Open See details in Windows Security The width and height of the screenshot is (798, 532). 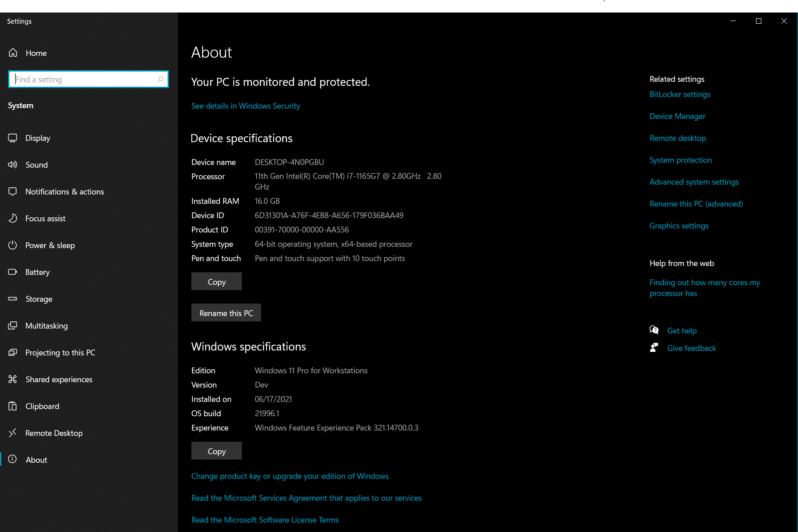click(245, 106)
